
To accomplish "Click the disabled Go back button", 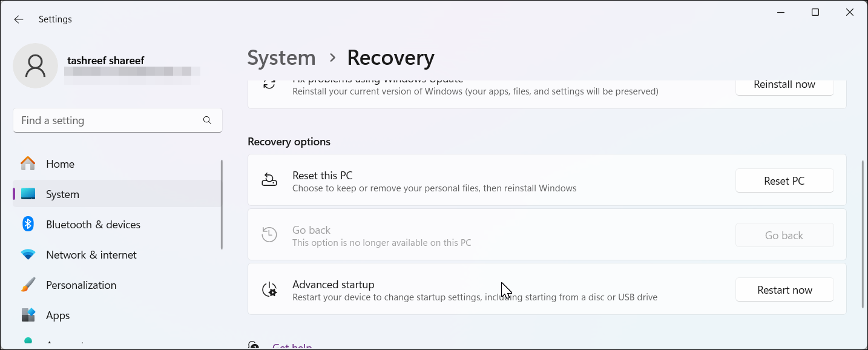I will pyautogui.click(x=784, y=236).
